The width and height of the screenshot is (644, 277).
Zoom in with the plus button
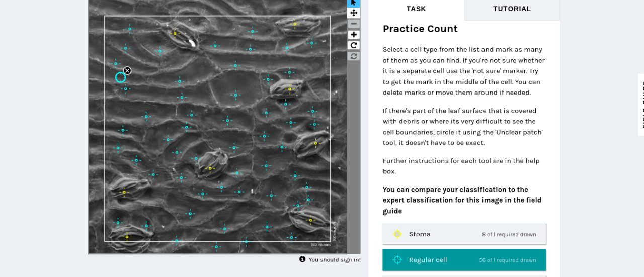(x=354, y=35)
